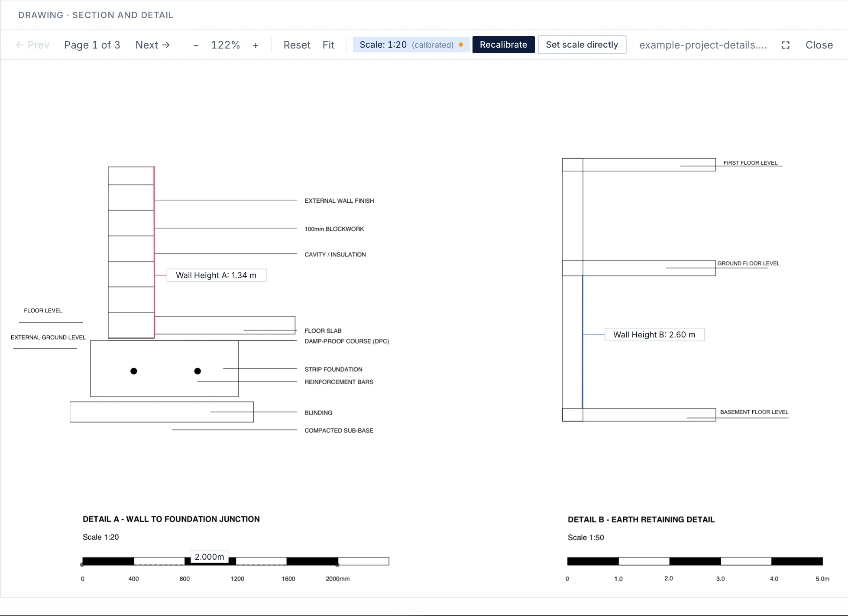Open Set scale directly

(x=582, y=45)
